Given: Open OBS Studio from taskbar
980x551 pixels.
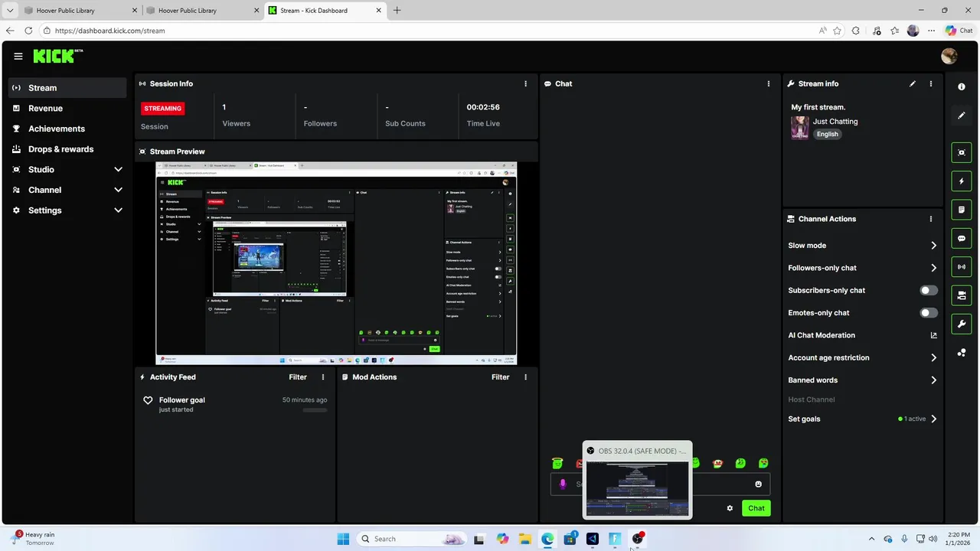Looking at the screenshot, I should click(x=637, y=539).
